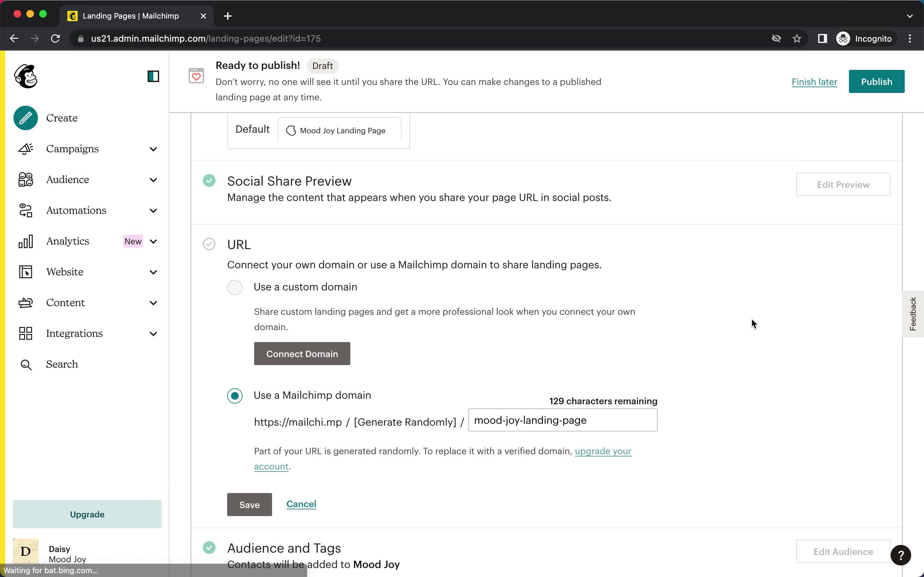The height and width of the screenshot is (577, 924).
Task: Click the landing page URL input field
Action: tap(562, 420)
